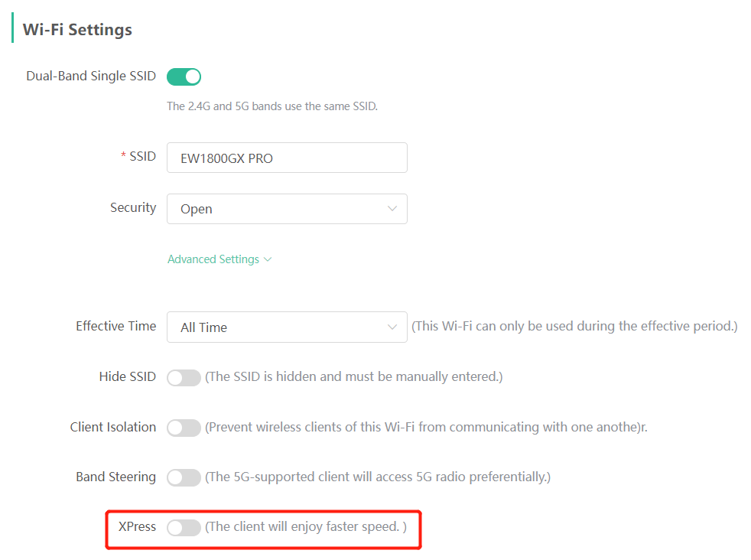Switch on the XPress toggle
The height and width of the screenshot is (560, 751).
[184, 527]
